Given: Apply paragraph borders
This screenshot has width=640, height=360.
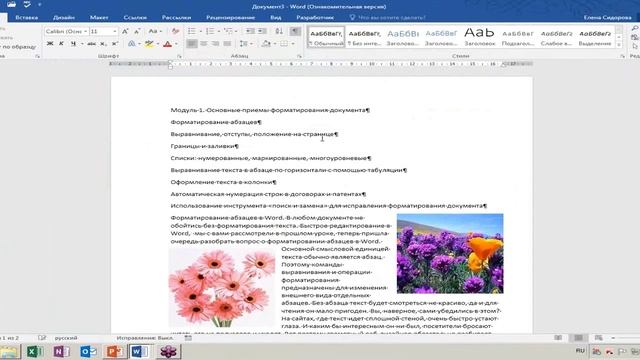Looking at the screenshot, I should click(x=284, y=44).
